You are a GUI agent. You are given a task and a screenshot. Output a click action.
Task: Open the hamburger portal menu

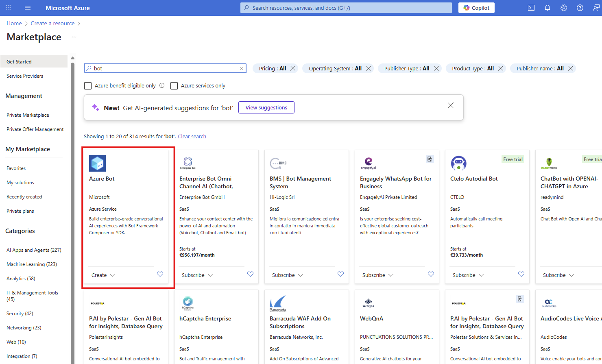point(28,8)
